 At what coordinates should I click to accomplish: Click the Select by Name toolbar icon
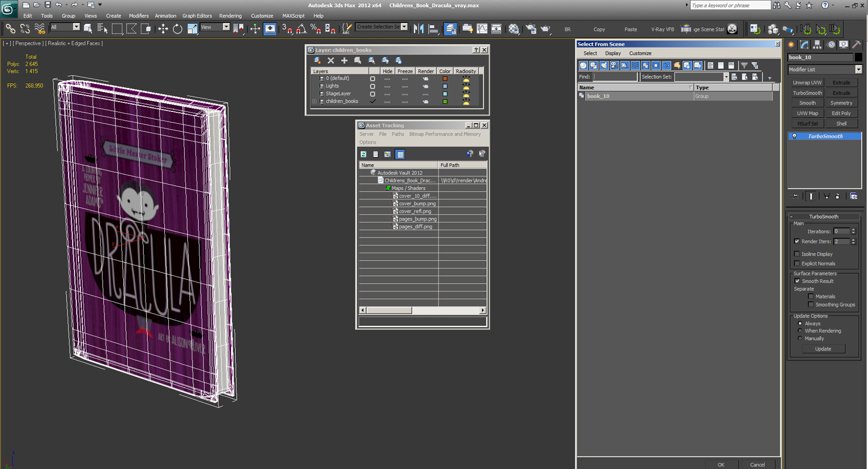[x=102, y=29]
